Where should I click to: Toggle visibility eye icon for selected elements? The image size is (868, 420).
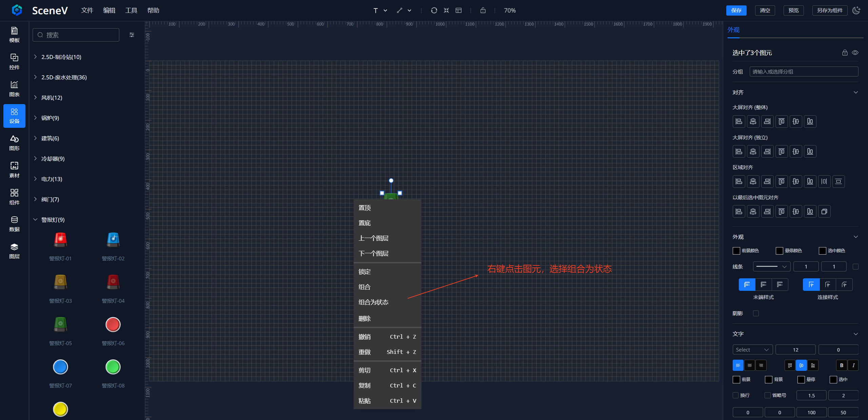click(x=855, y=53)
